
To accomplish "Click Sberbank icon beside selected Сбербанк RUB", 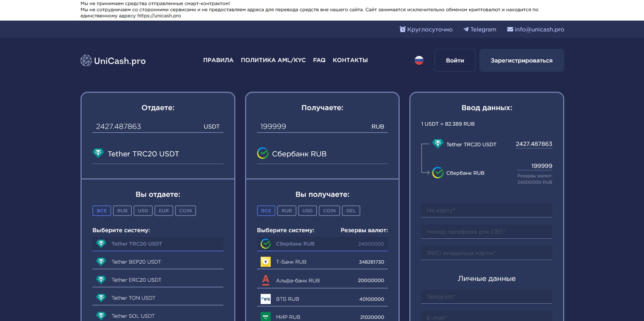I will [x=263, y=153].
